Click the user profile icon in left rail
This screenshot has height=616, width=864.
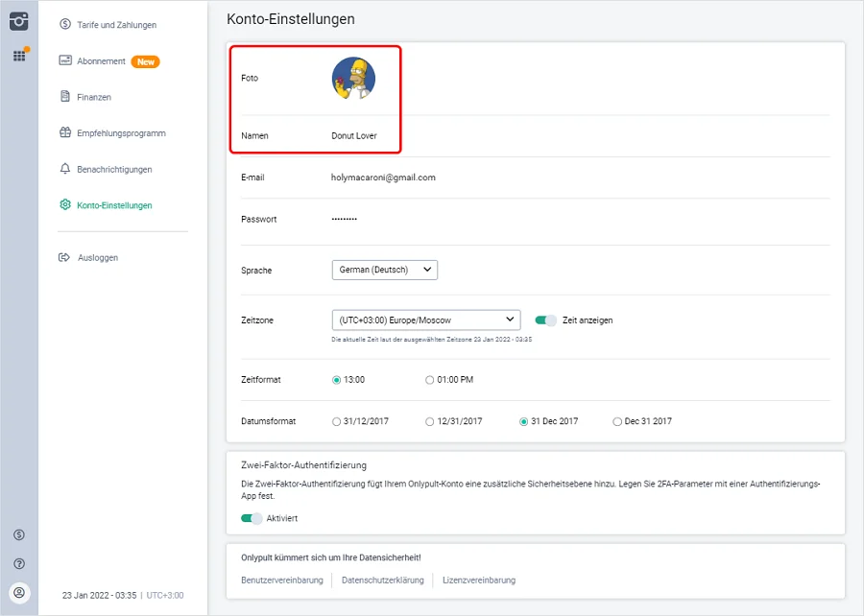coord(19,593)
